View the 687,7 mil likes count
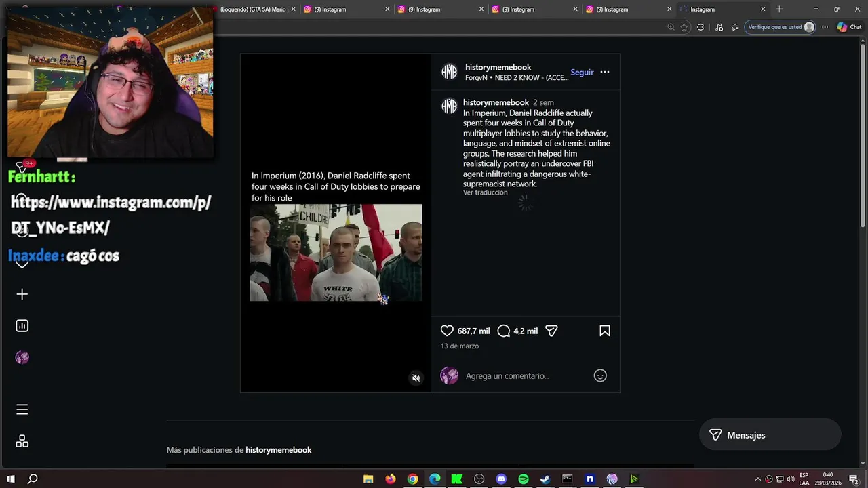Viewport: 868px width, 488px height. 473,331
